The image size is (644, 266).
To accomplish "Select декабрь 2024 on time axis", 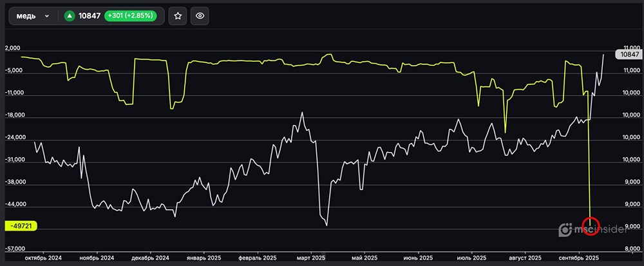I will [x=149, y=256].
